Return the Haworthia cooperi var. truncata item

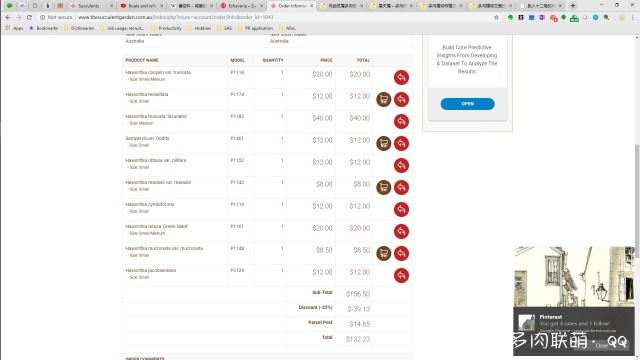[401, 78]
